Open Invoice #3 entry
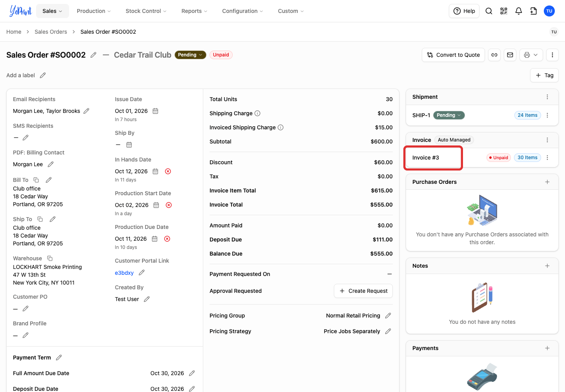Viewport: 565px width, 392px height. pos(425,158)
